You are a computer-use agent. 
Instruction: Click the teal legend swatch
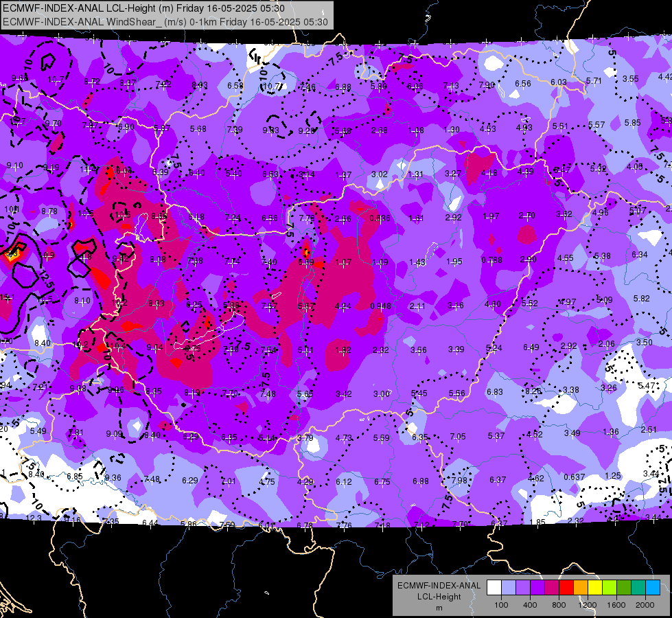[x=638, y=587]
